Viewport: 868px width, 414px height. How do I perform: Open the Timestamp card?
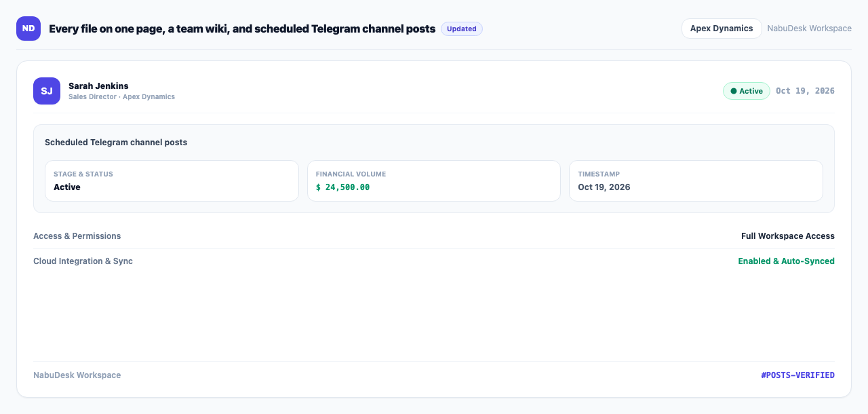point(696,181)
